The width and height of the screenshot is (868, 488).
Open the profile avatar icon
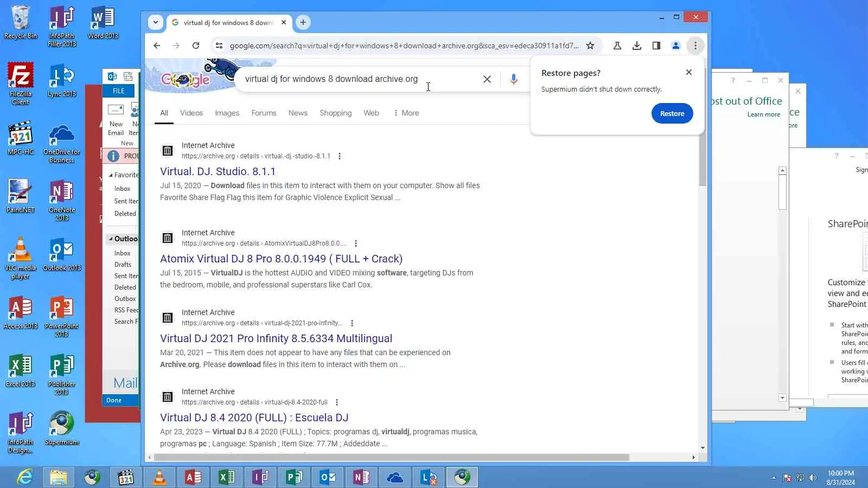pos(676,46)
